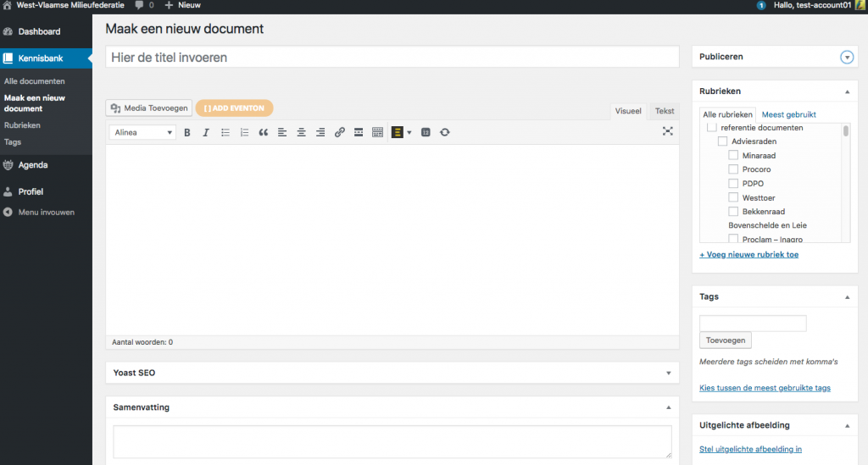
Task: Open the Rubrieken submenu item
Action: click(22, 125)
